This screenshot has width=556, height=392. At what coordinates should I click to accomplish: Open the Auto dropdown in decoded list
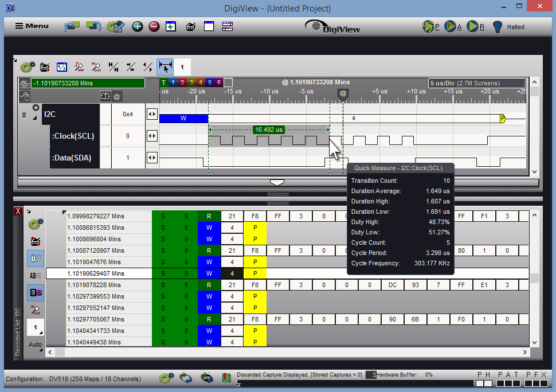(36, 345)
